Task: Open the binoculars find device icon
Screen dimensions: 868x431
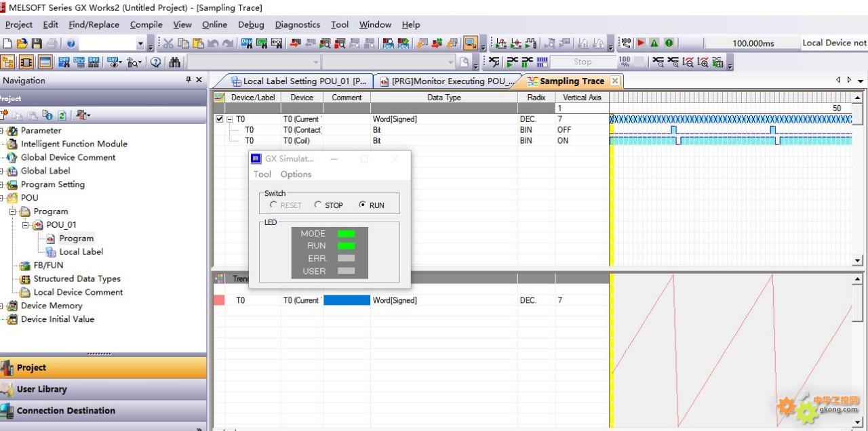Action: coord(174,62)
